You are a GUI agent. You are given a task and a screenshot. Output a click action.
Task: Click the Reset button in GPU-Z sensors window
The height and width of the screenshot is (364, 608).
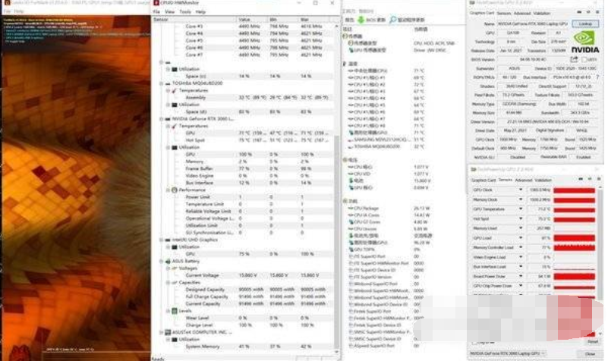click(x=593, y=341)
